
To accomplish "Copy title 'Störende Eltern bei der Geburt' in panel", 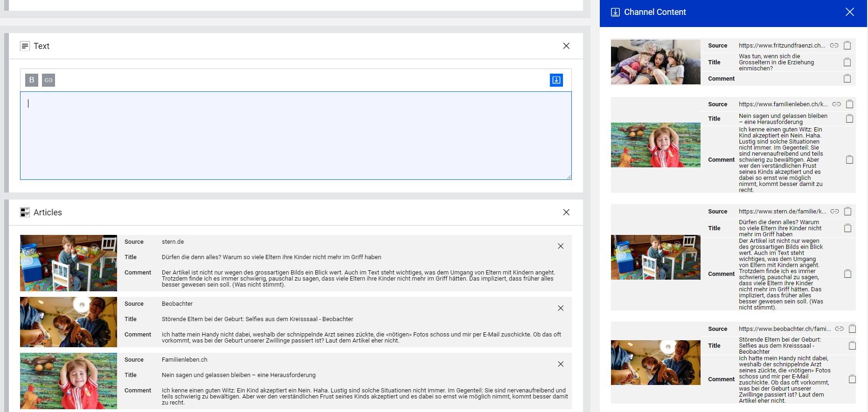I will tap(852, 345).
